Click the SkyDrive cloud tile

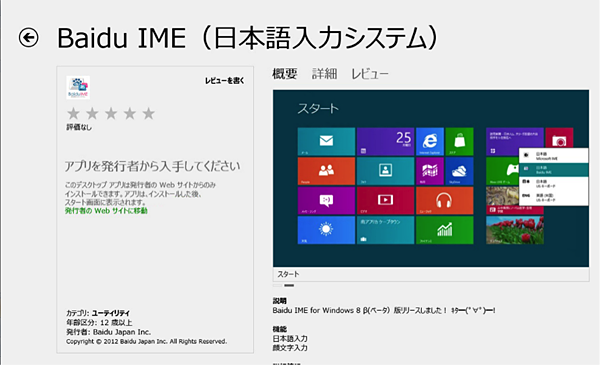coord(460,171)
